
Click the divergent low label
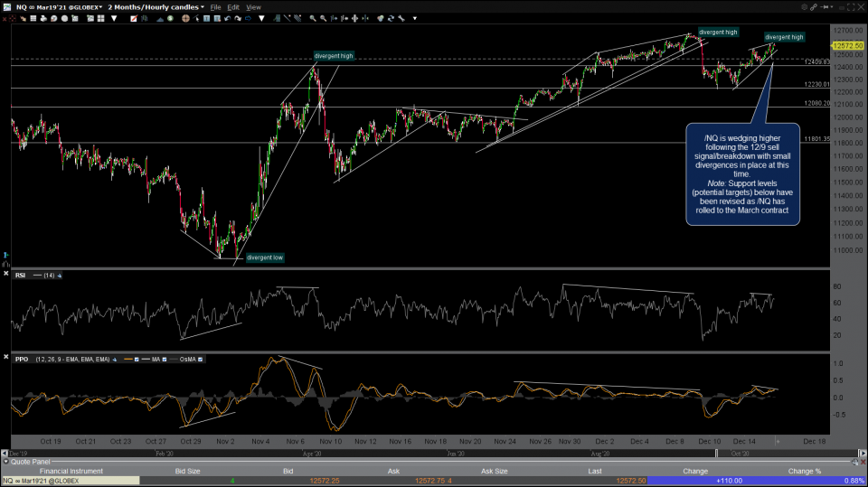[265, 258]
